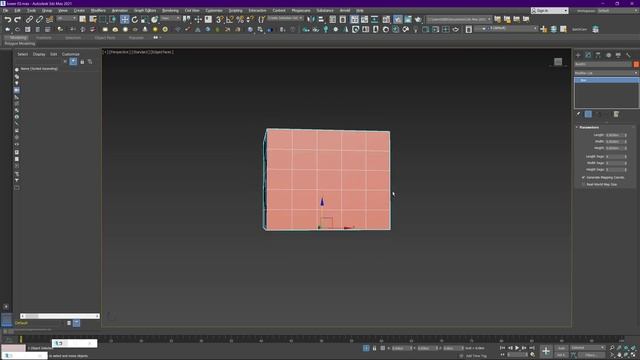Activate the Select and Move tool
Image resolution: width=640 pixels, height=360 pixels.
tap(124, 19)
